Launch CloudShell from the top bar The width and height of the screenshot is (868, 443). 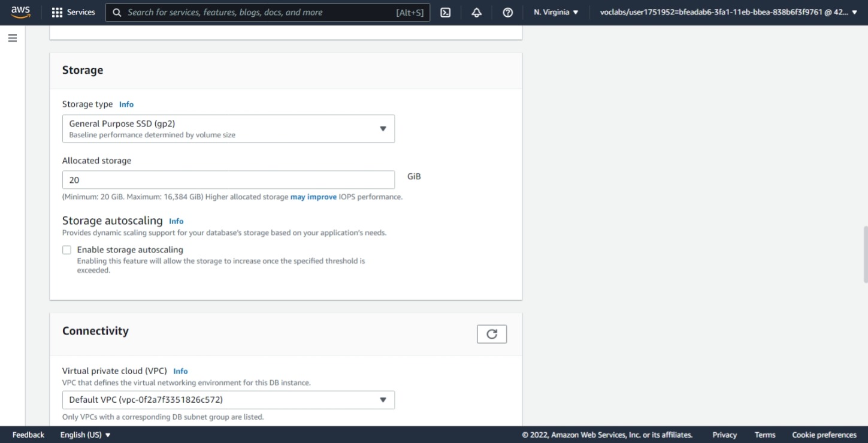tap(444, 11)
